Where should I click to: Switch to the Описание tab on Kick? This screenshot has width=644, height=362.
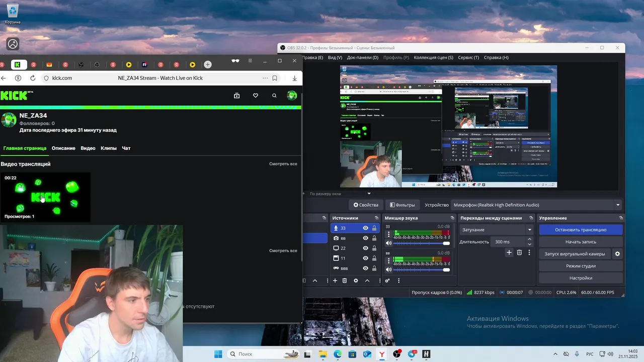point(63,148)
